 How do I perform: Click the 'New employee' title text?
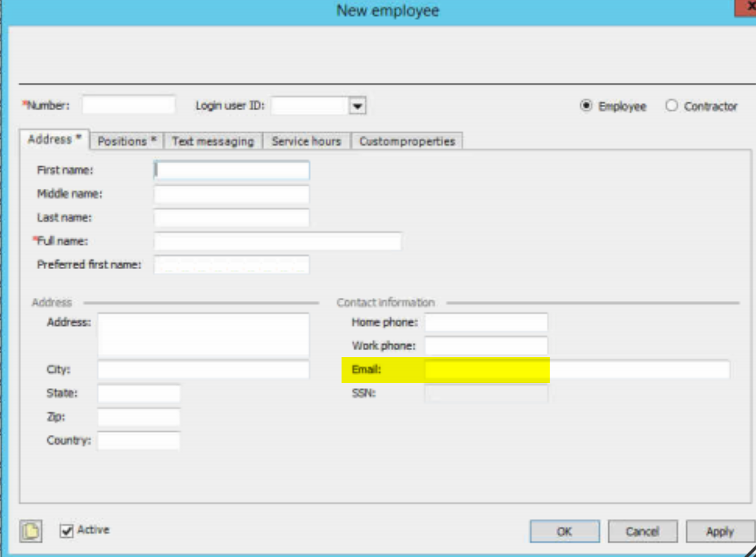click(388, 11)
